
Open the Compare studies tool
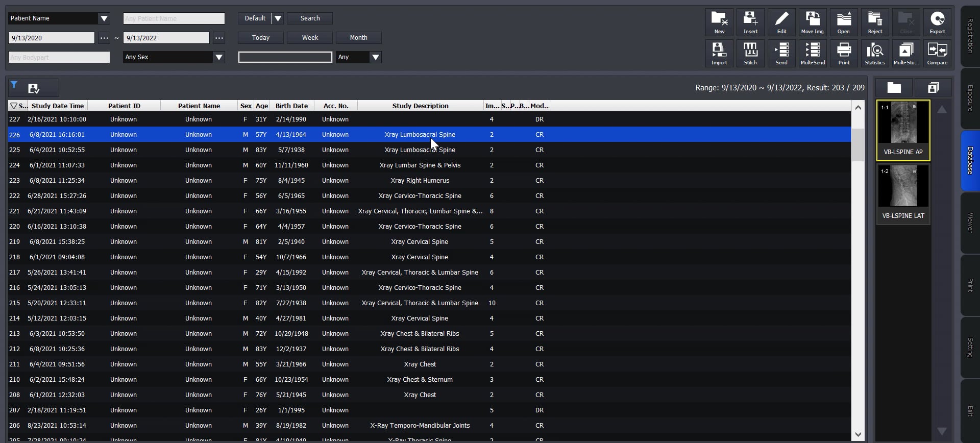pyautogui.click(x=937, y=53)
